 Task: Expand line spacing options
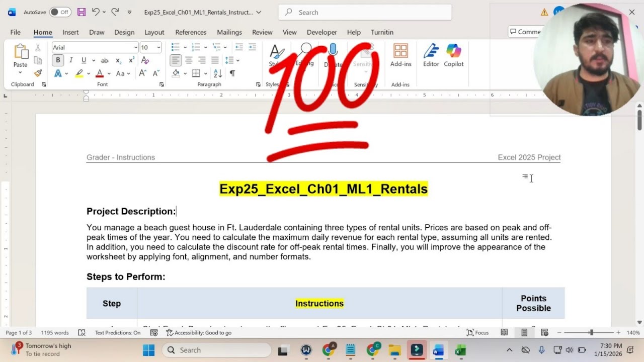point(238,60)
